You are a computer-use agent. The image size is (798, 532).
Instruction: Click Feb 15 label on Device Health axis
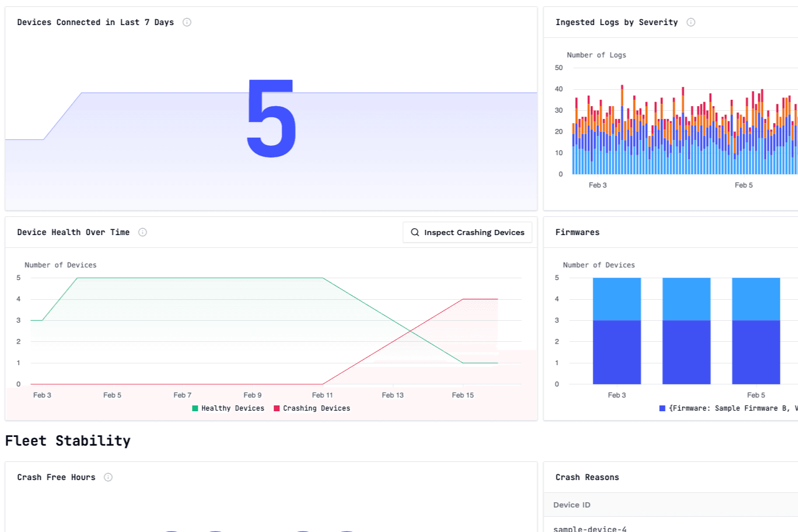(x=463, y=395)
